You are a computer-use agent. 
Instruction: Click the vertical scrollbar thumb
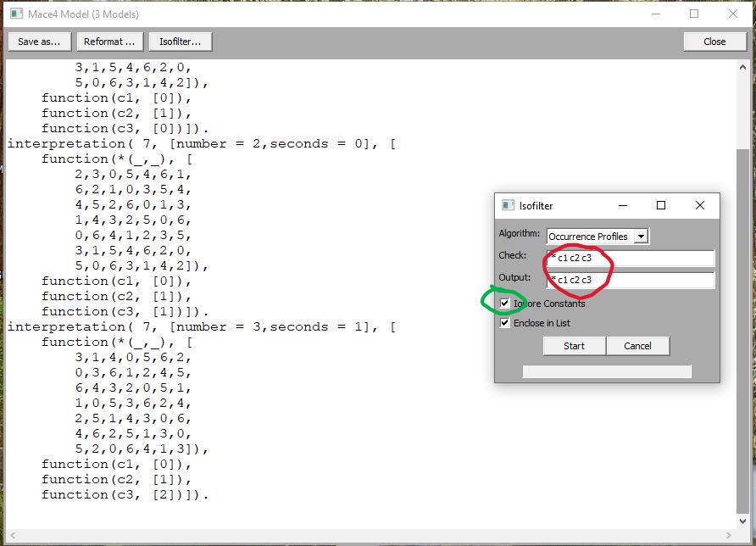pyautogui.click(x=742, y=331)
